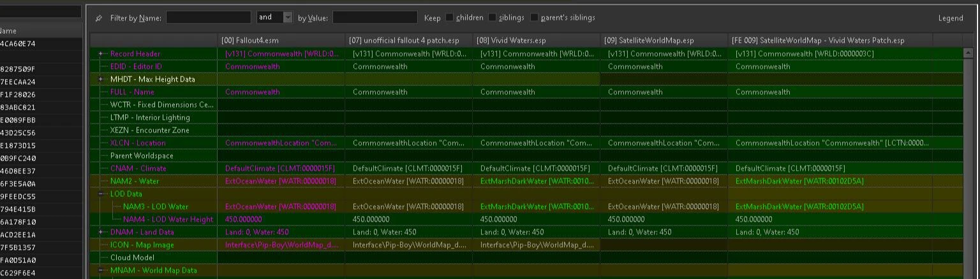Image resolution: width=980 pixels, height=279 pixels.
Task: Focus the Filter by Name input field
Action: click(x=208, y=18)
